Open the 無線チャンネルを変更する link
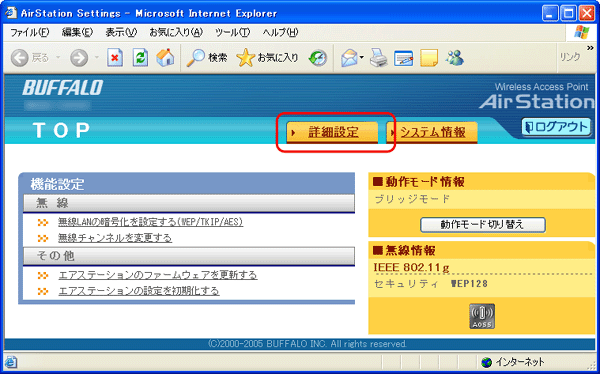The width and height of the screenshot is (600, 374). [x=115, y=238]
